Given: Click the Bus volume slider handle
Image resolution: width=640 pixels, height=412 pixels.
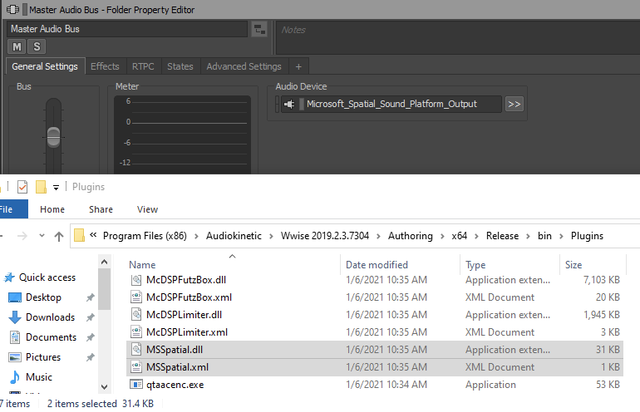Looking at the screenshot, I should point(53,137).
